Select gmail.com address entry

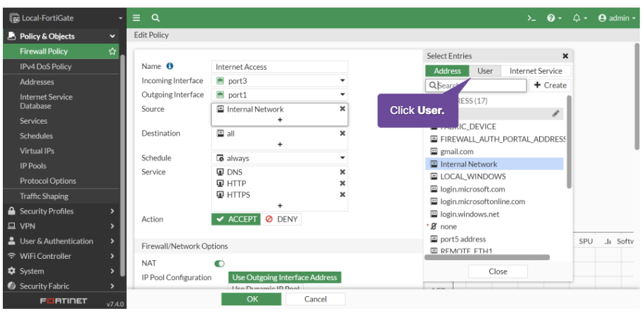coord(494,152)
